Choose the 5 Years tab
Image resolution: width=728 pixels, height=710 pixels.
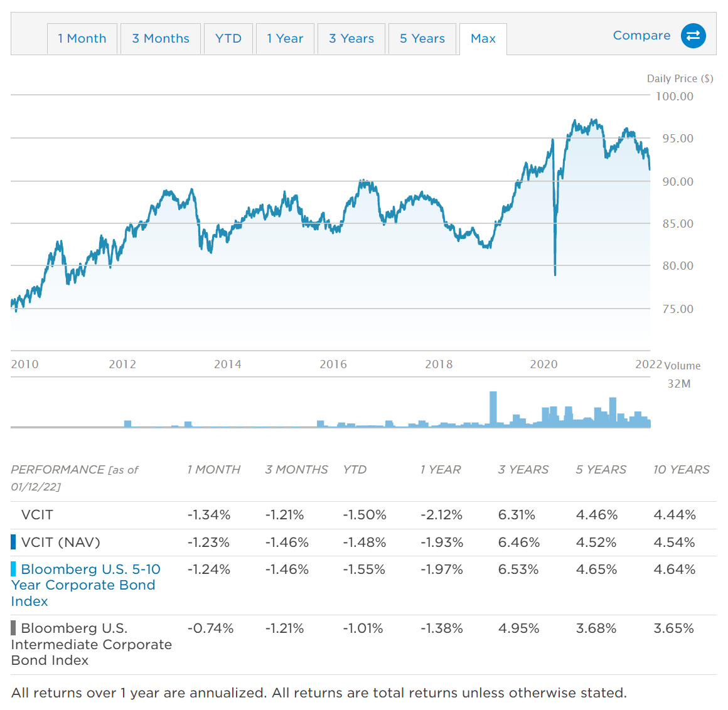(422, 39)
